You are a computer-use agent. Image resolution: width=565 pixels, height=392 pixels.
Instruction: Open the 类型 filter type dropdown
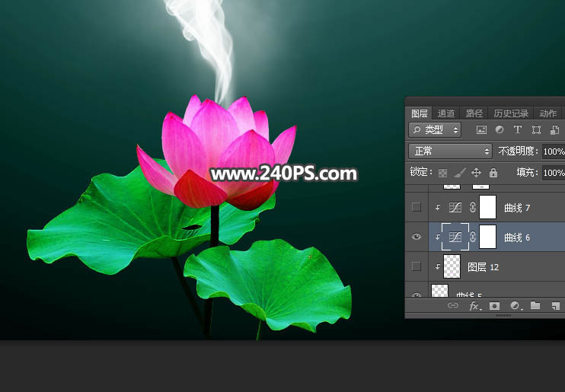pos(435,130)
